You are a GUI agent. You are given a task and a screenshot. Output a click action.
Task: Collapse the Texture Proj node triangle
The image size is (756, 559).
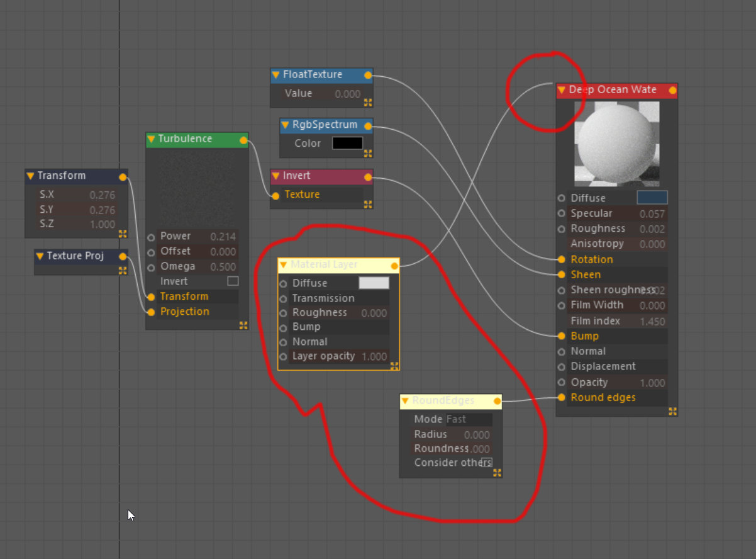(40, 256)
